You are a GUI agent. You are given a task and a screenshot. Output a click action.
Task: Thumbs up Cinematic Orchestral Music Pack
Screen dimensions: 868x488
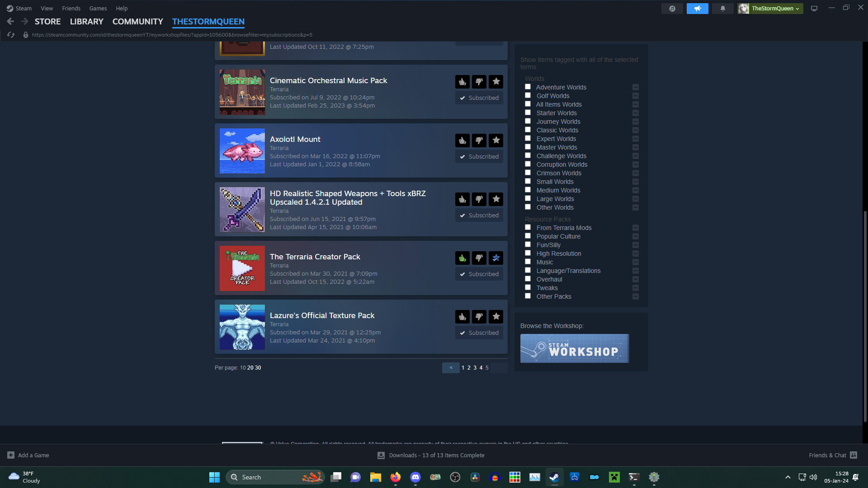point(462,82)
